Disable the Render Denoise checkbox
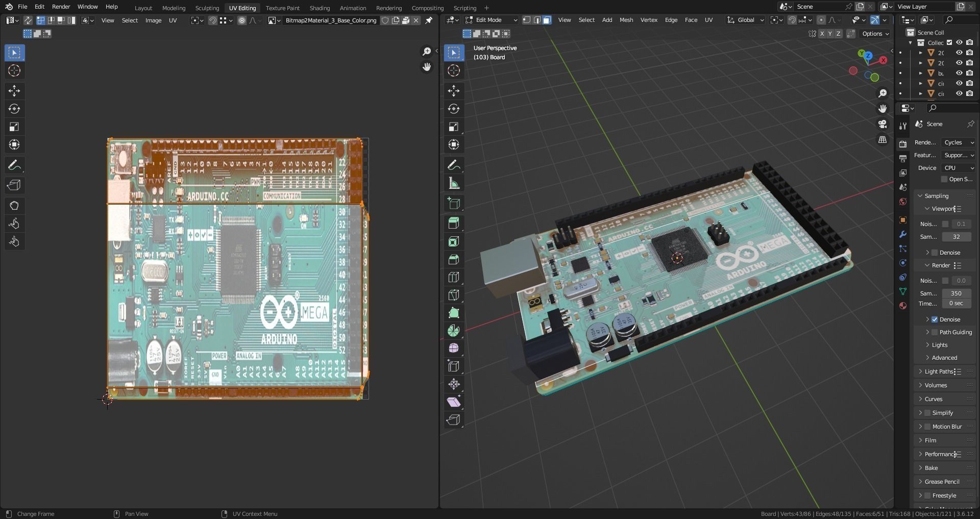This screenshot has height=519, width=980. pyautogui.click(x=935, y=319)
